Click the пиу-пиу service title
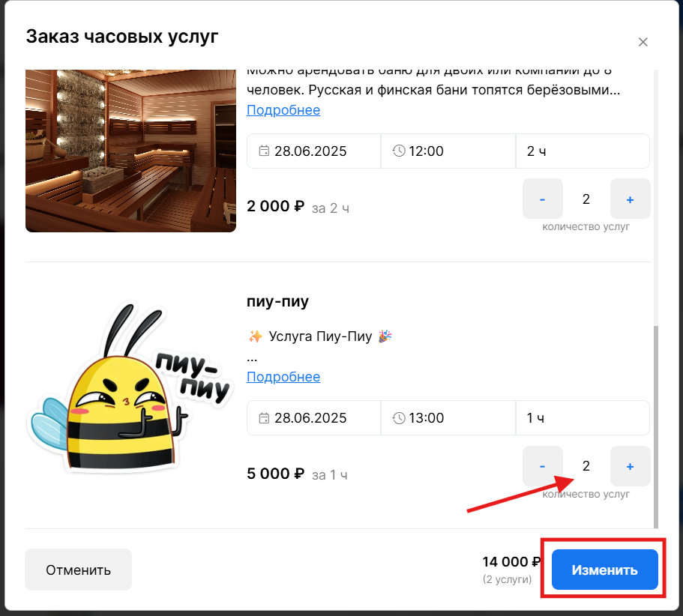 click(278, 301)
